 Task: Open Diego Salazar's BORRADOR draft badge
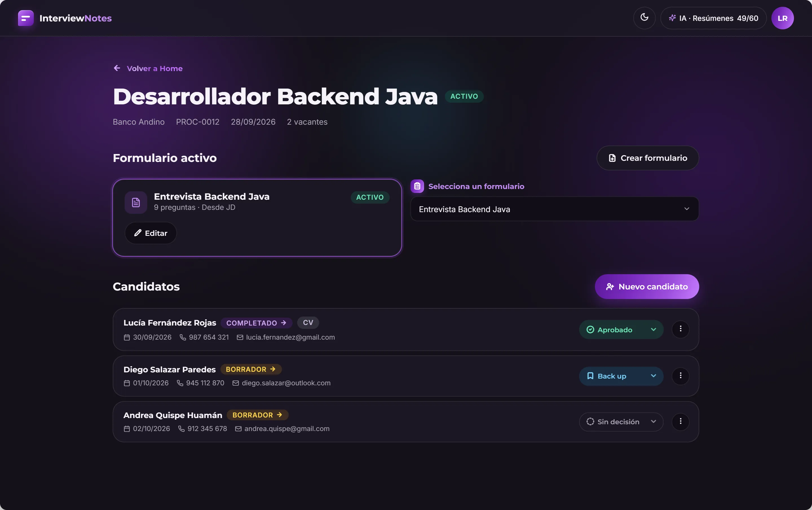[x=251, y=369]
